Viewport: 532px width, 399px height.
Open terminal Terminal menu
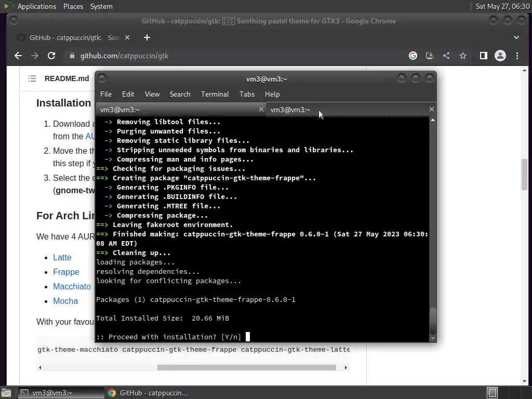click(215, 95)
